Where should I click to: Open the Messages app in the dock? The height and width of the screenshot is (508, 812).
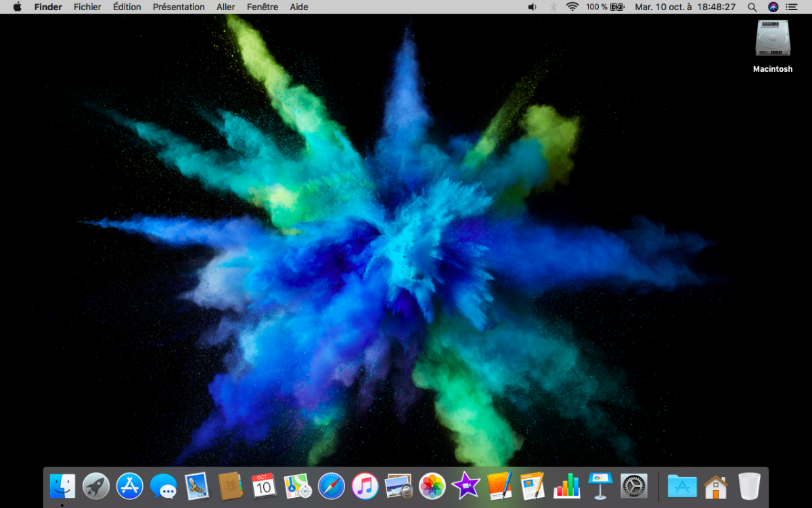coord(163,486)
